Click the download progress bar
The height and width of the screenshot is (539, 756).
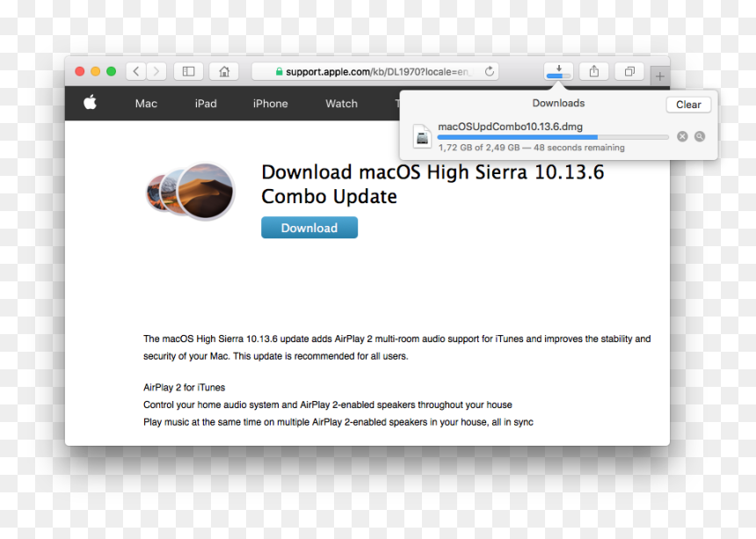553,137
